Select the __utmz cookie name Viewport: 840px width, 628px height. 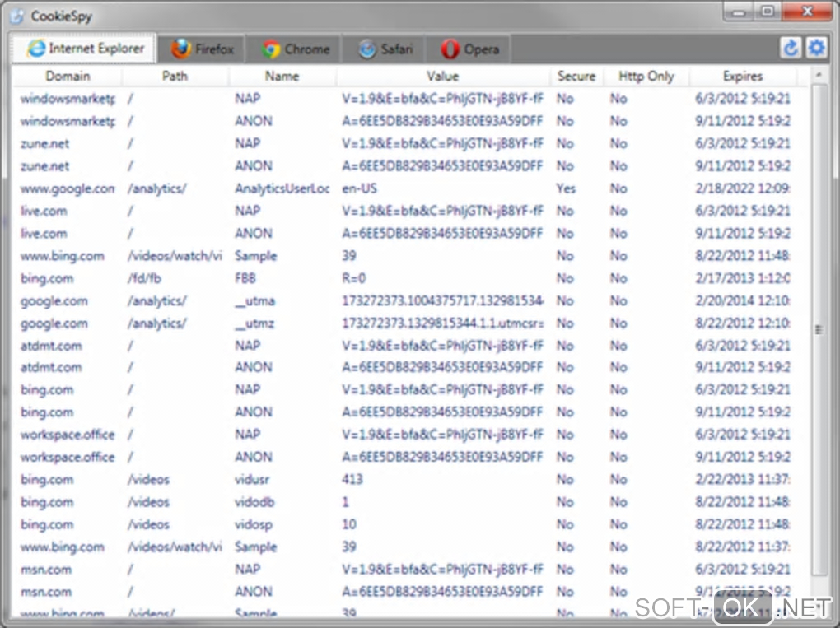[254, 323]
